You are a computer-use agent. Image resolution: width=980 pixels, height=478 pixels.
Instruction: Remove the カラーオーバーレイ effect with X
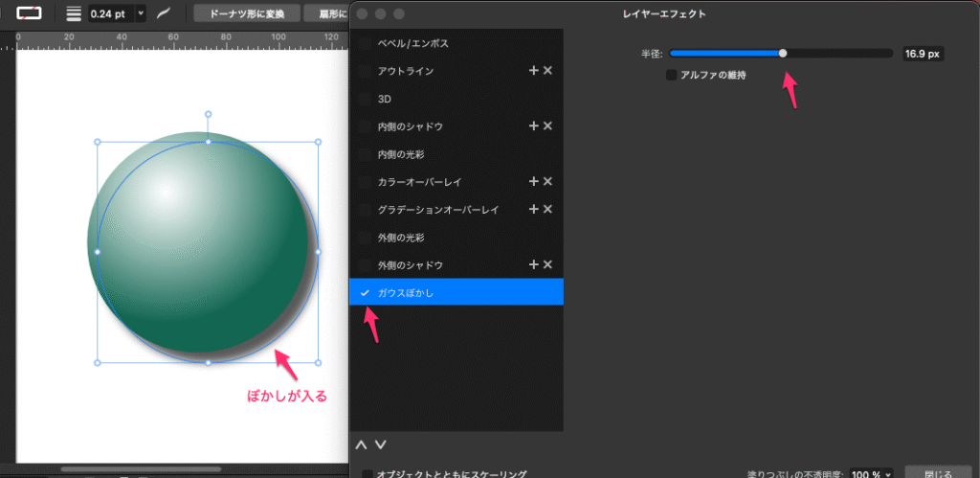pyautogui.click(x=548, y=181)
